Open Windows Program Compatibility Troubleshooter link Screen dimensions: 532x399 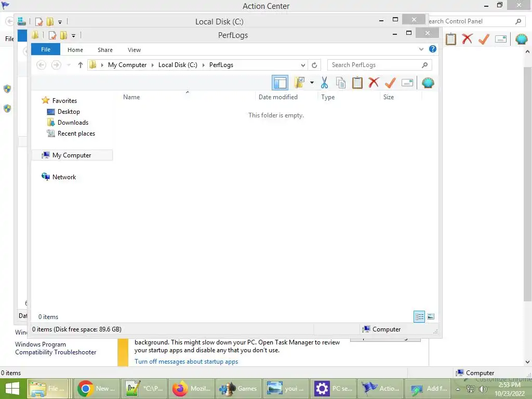click(x=56, y=348)
